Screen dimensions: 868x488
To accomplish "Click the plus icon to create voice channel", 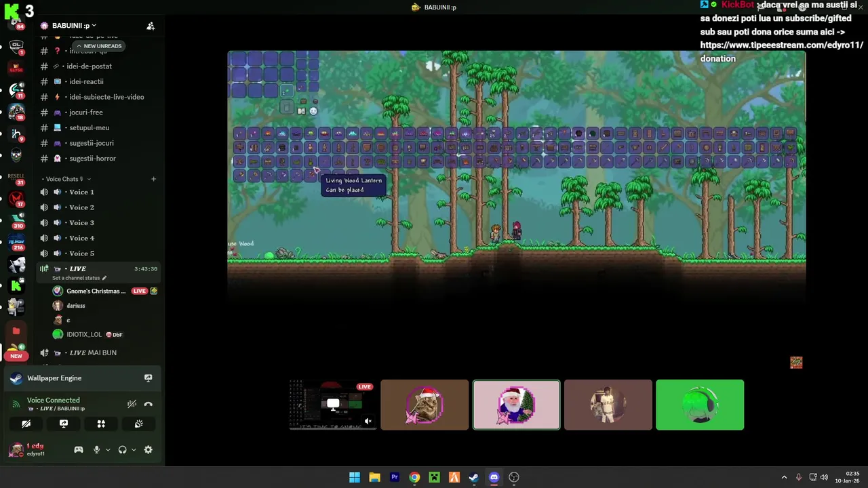I will 153,179.
